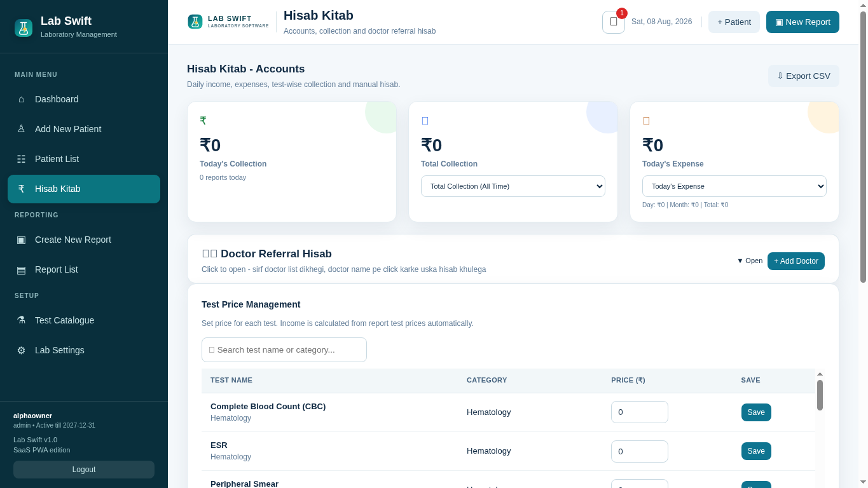Focus the search test name or category field

coord(284,349)
